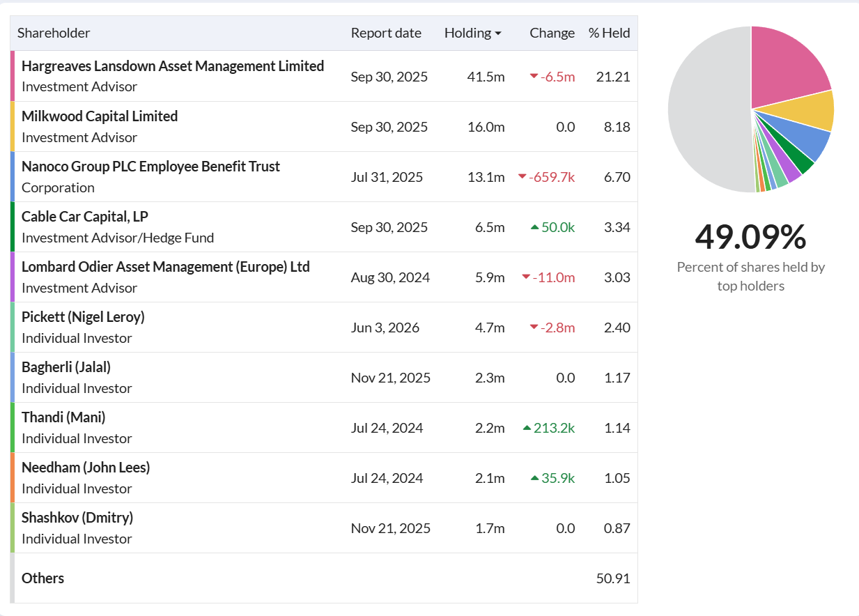Click the 13.1m holding value
The image size is (859, 616).
pyautogui.click(x=486, y=177)
